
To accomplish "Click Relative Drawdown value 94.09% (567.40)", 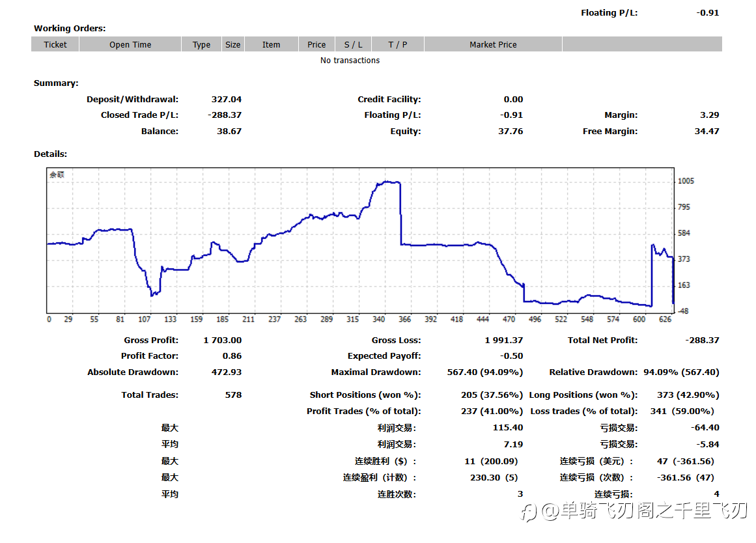I will click(x=681, y=372).
